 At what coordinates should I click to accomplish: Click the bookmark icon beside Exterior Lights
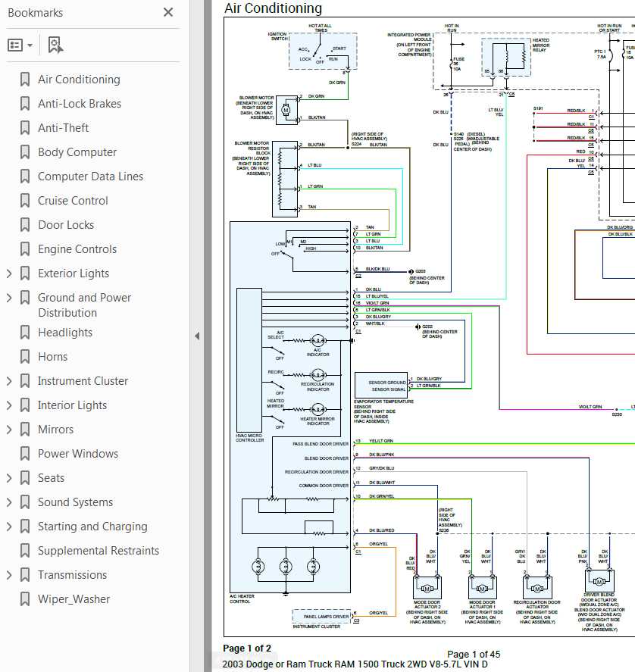pyautogui.click(x=25, y=273)
